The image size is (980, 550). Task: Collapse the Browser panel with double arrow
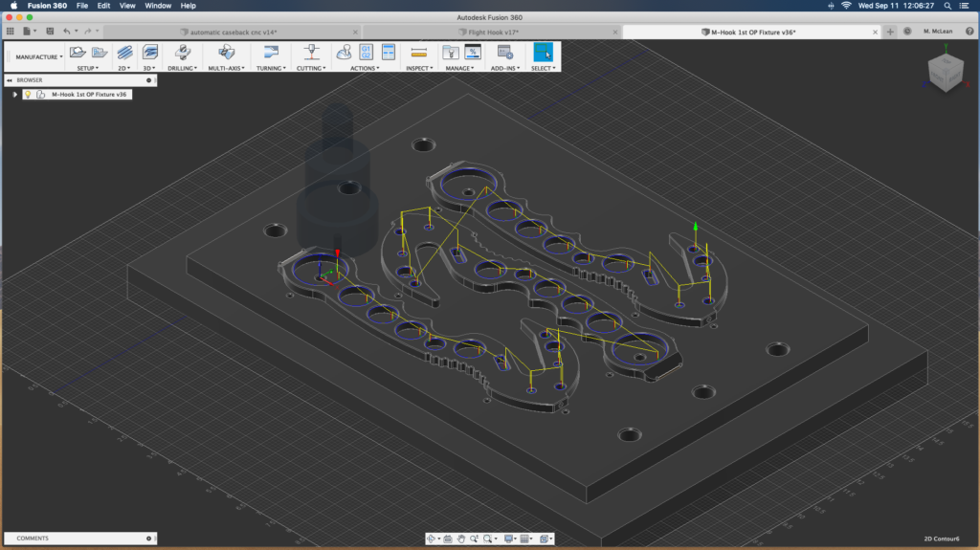pos(10,80)
